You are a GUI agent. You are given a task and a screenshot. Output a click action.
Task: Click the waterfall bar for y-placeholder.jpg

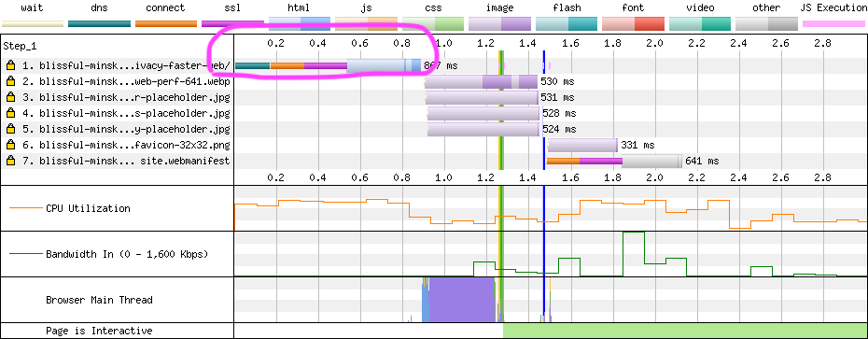(483, 129)
